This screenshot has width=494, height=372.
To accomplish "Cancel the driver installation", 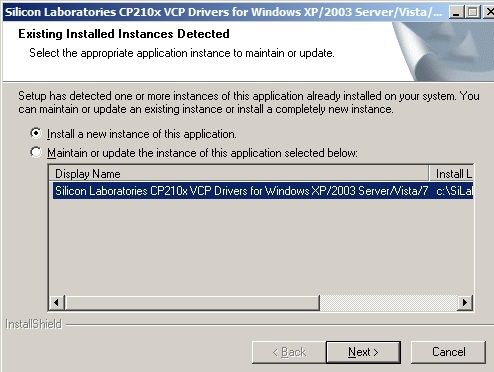I will click(x=448, y=352).
